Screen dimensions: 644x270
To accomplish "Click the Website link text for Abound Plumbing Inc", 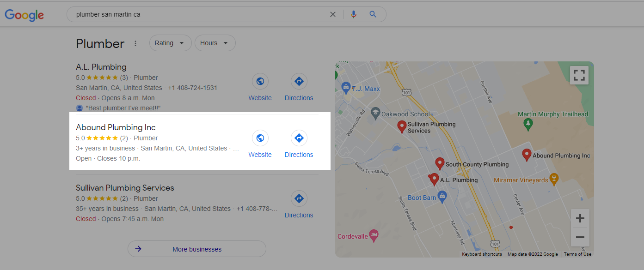I will (260, 155).
